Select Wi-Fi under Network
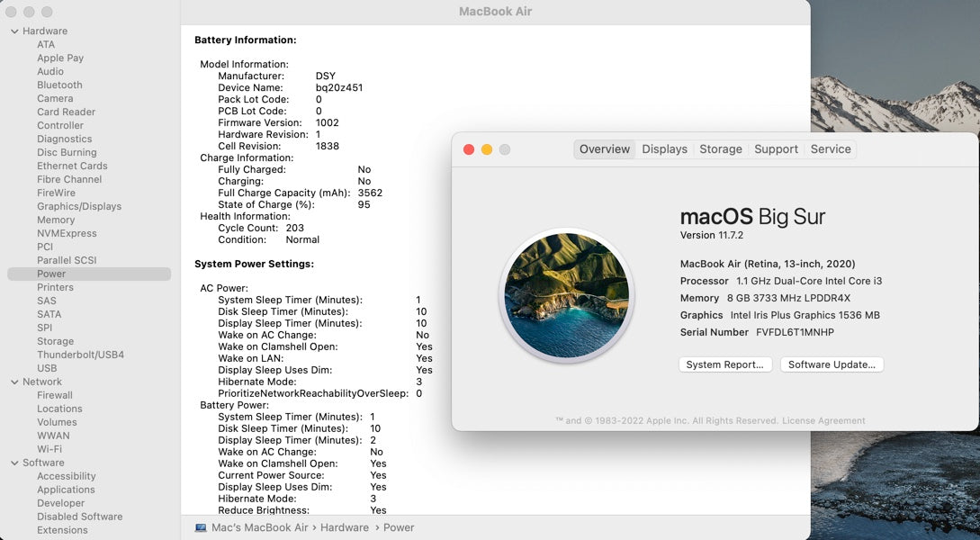 (49, 449)
